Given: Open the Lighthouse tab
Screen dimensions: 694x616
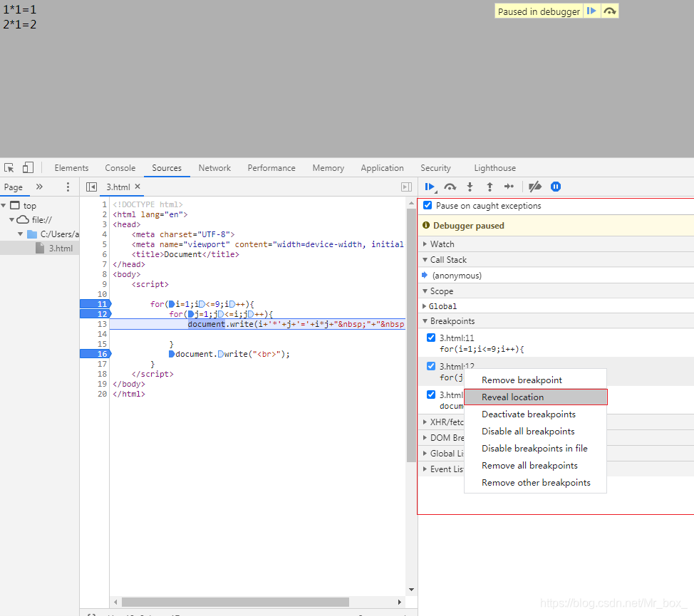Looking at the screenshot, I should [x=494, y=168].
